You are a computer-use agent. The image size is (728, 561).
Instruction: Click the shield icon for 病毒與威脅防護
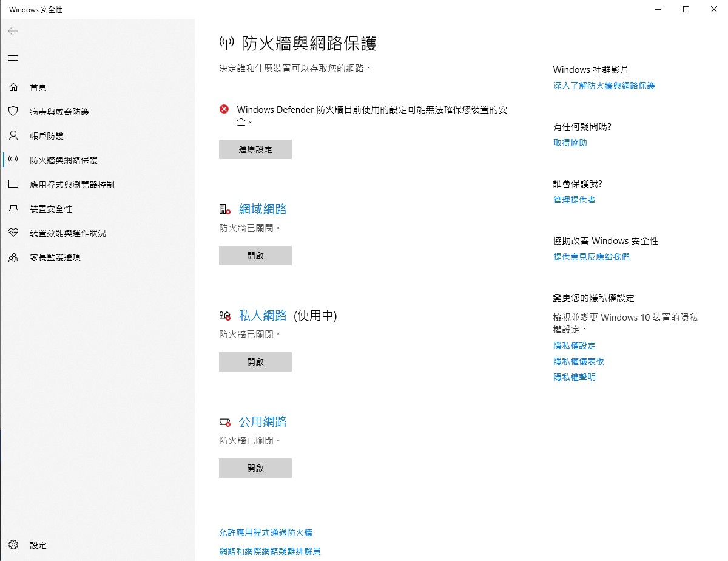point(13,112)
